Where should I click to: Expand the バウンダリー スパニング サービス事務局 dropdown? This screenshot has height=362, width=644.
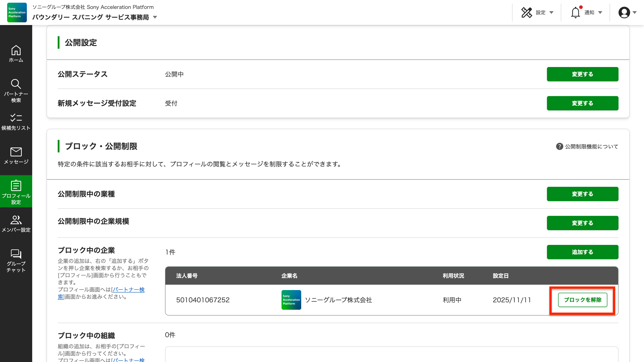[155, 17]
